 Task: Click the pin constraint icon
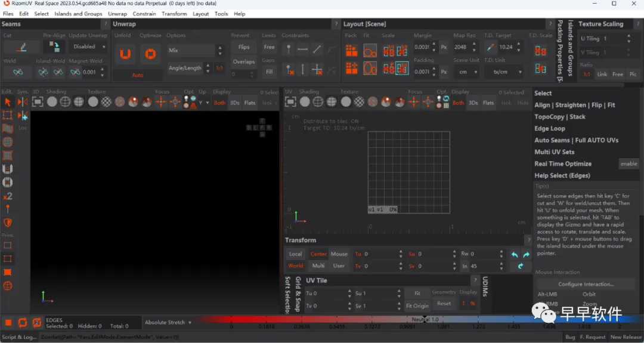pyautogui.click(x=289, y=50)
